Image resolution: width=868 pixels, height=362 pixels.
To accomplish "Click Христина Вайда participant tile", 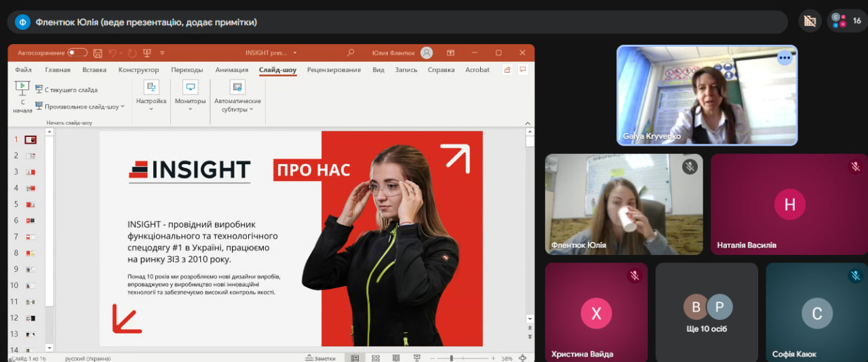I will (596, 313).
